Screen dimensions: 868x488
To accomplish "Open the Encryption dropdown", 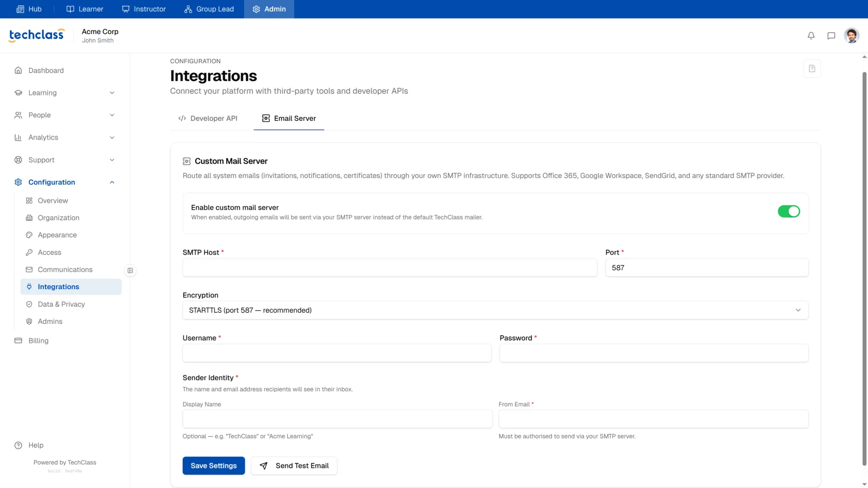I will (x=495, y=310).
